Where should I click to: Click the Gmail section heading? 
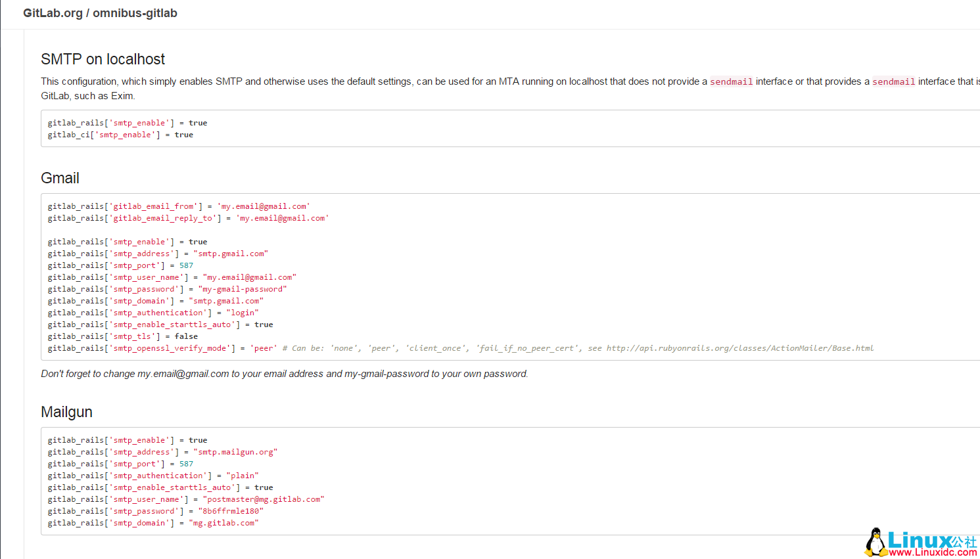pos(60,178)
